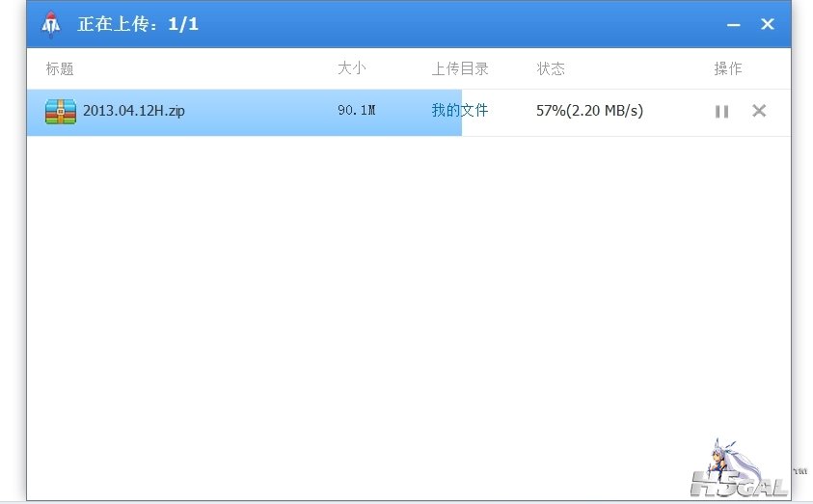
Task: Click the 状态 column header
Action: (x=551, y=69)
